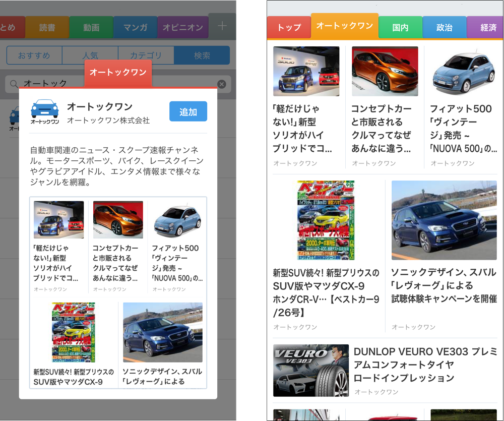Clear the search field with the X icon
Viewport: 504px width, 421px height.
pyautogui.click(x=221, y=84)
